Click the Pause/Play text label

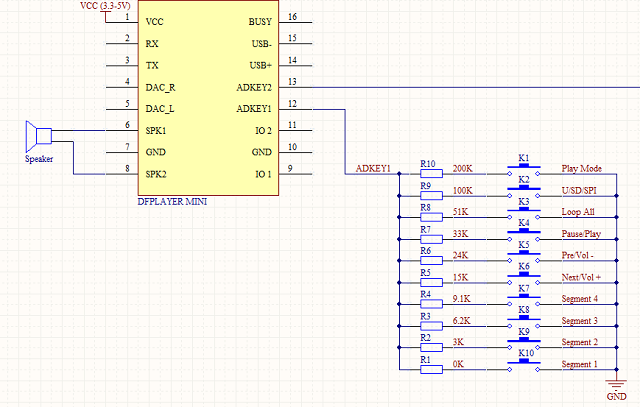coord(583,233)
